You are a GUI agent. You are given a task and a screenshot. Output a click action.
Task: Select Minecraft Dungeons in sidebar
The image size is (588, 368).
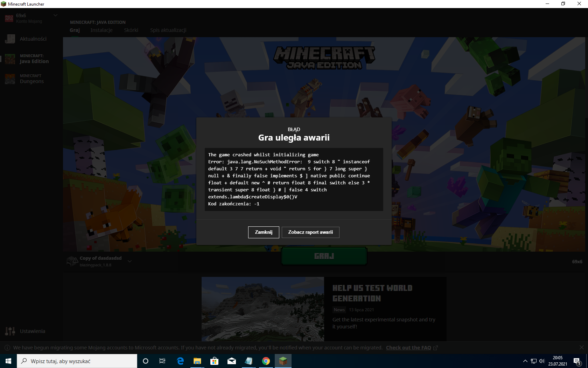point(31,79)
